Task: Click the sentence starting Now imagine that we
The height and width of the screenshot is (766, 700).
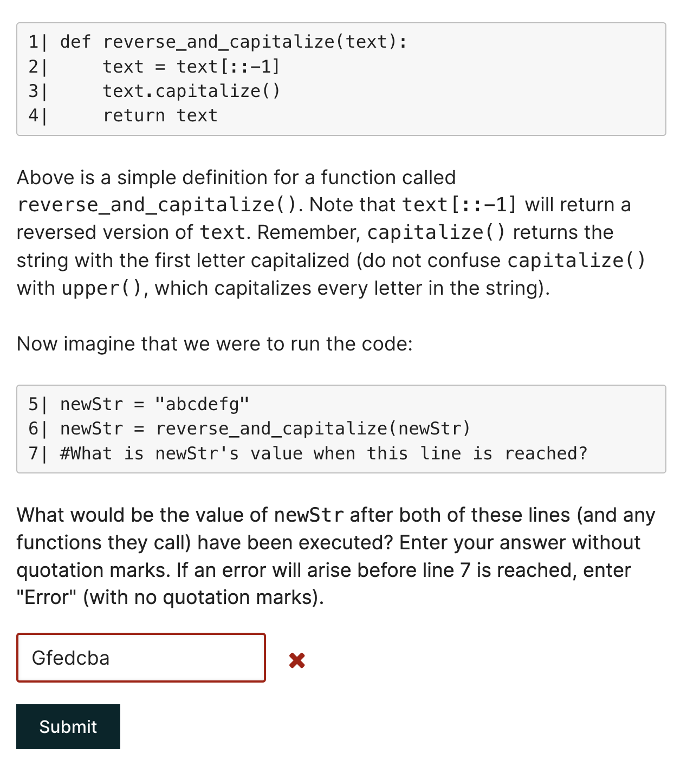Action: pos(215,343)
